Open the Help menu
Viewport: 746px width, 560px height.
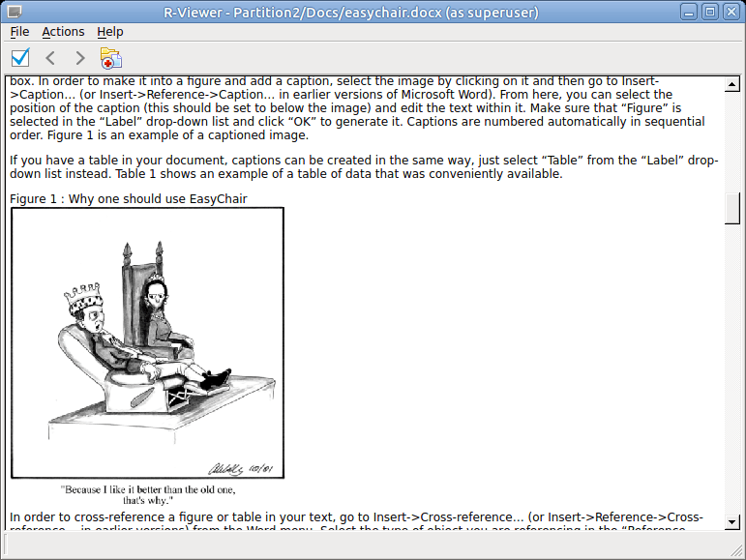click(x=110, y=32)
